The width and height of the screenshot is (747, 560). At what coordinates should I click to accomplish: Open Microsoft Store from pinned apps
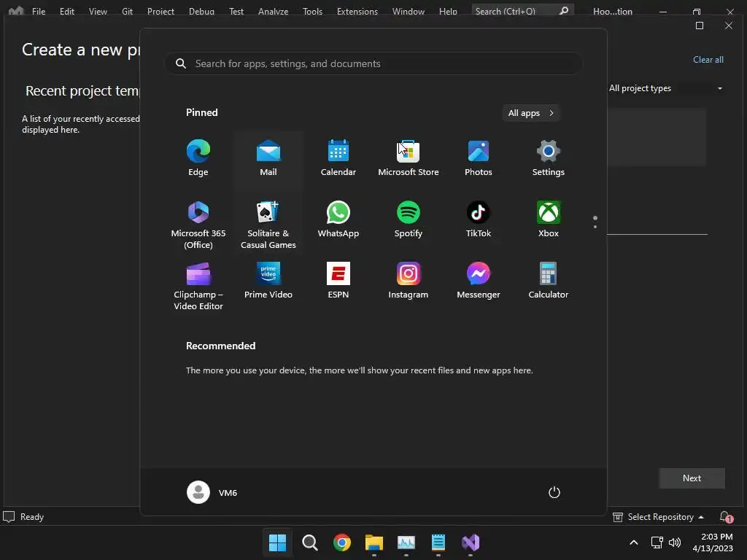pos(409,158)
